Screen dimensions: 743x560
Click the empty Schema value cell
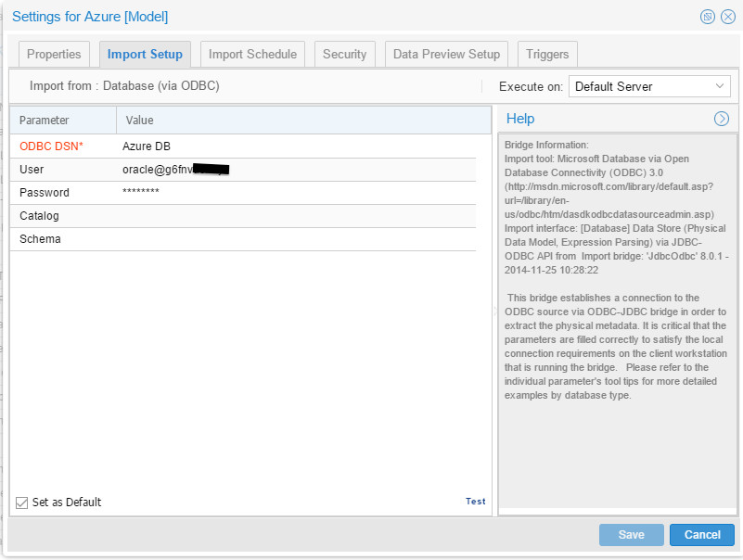click(297, 239)
